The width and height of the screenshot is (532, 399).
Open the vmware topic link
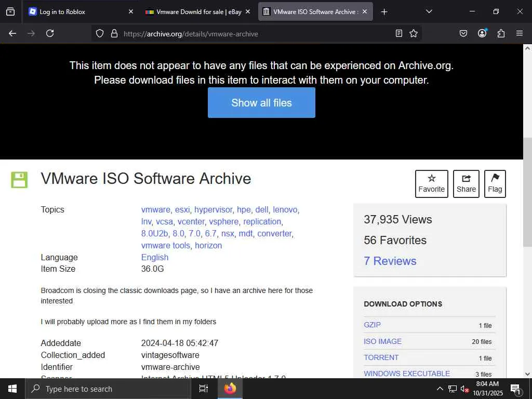[156, 210]
